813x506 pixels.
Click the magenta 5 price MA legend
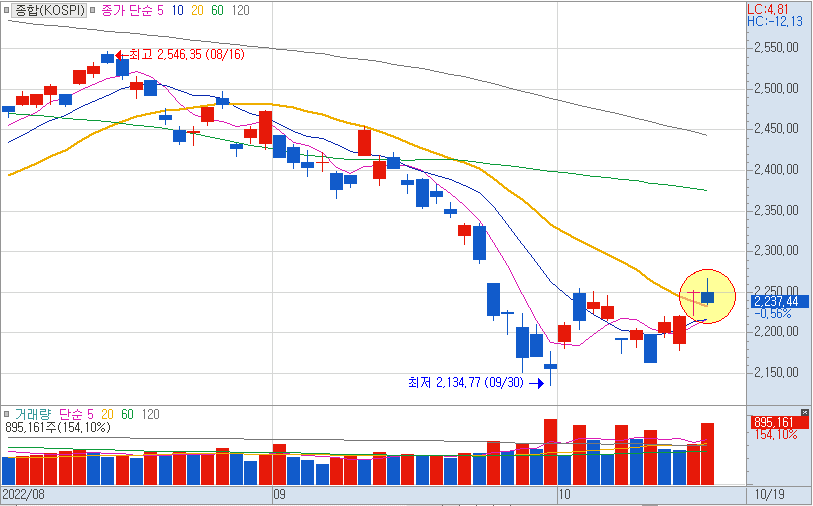[x=160, y=10]
